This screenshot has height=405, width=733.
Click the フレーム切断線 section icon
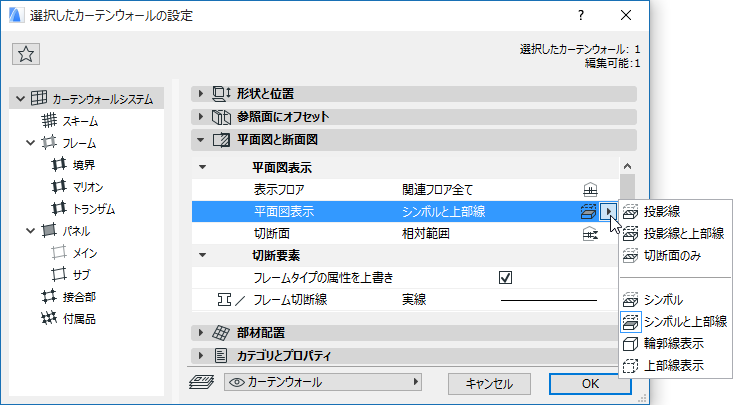224,300
